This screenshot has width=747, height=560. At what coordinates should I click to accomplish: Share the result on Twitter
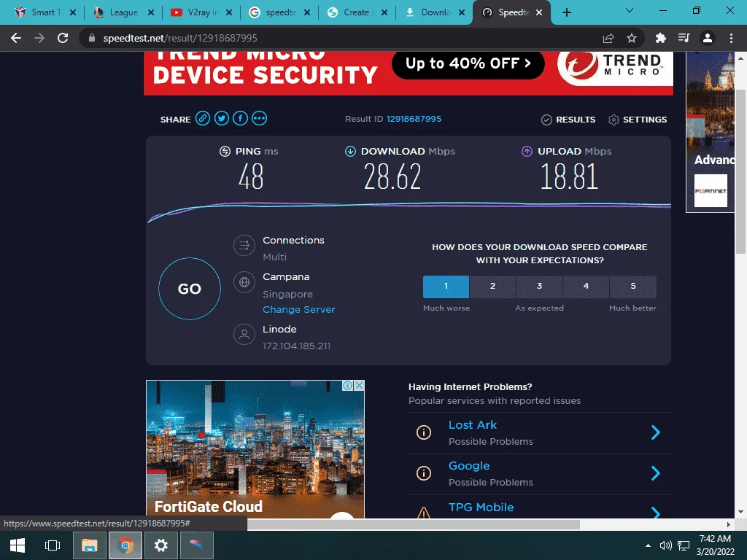(222, 119)
